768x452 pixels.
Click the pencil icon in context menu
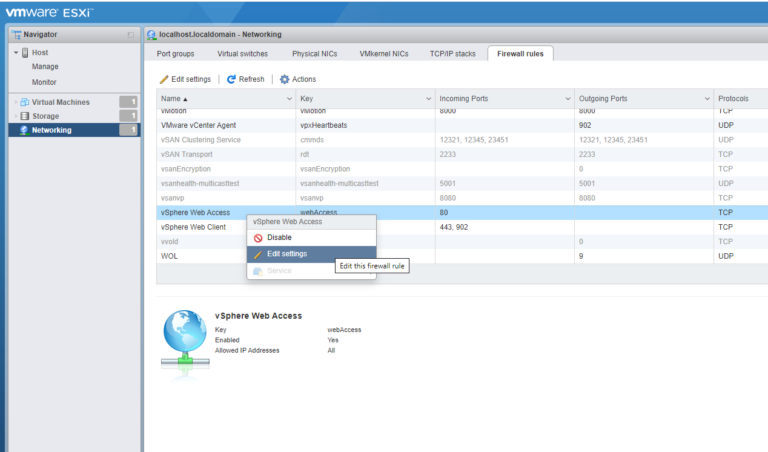click(258, 255)
